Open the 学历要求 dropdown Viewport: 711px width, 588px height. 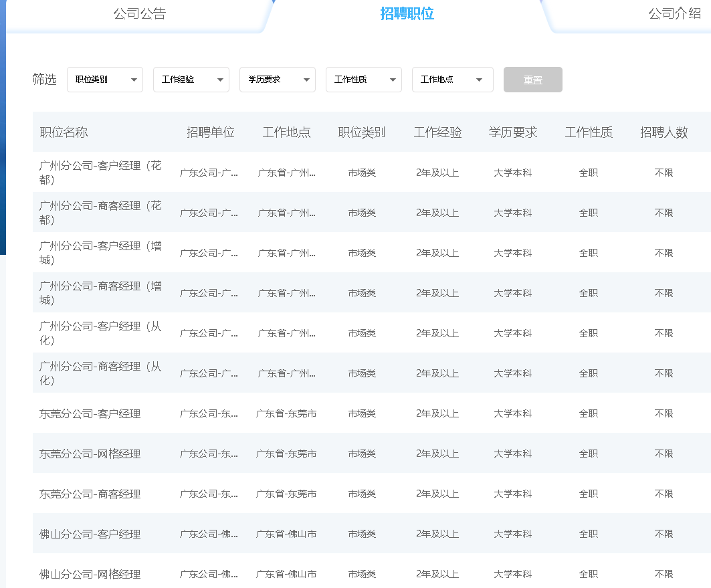coord(278,79)
